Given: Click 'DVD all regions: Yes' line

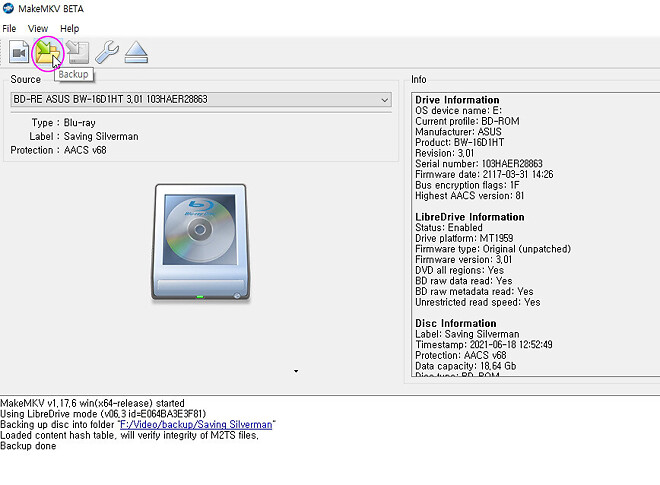Looking at the screenshot, I should (x=460, y=270).
